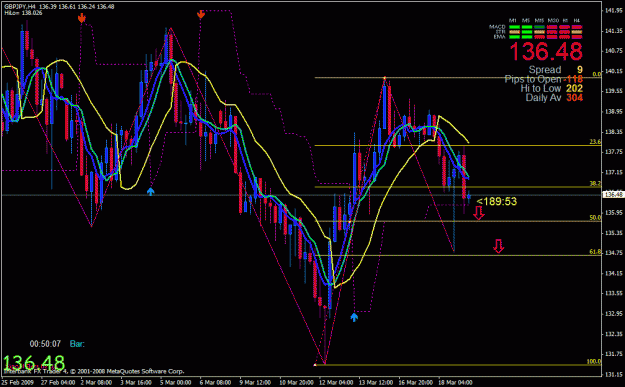Click the EMA H4 signal bar
Viewport: 625px width, 387px height.
point(577,37)
